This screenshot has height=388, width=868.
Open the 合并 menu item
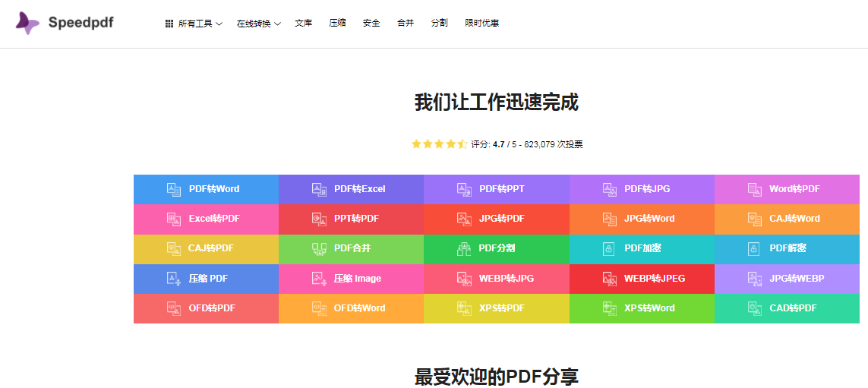tap(406, 24)
